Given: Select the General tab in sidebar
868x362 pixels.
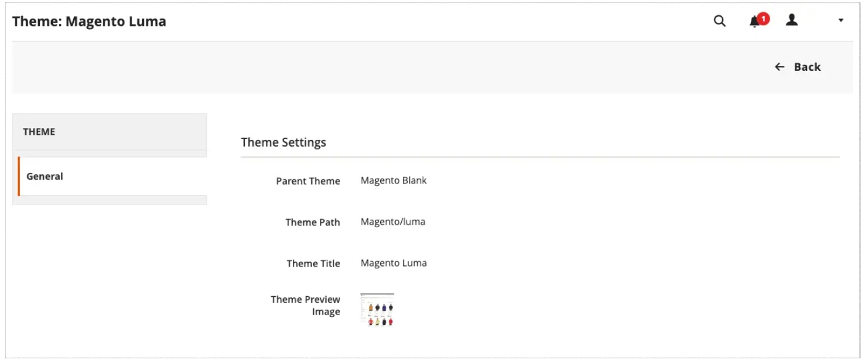Looking at the screenshot, I should click(112, 176).
